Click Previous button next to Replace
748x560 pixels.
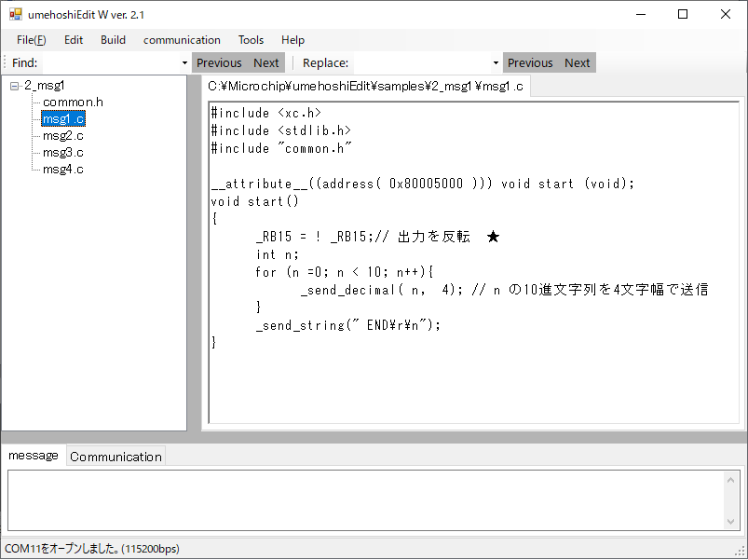click(530, 63)
